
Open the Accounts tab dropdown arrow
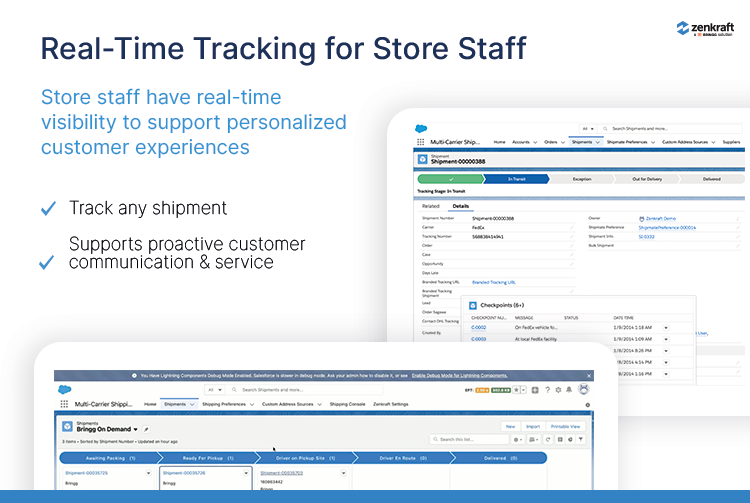534,142
